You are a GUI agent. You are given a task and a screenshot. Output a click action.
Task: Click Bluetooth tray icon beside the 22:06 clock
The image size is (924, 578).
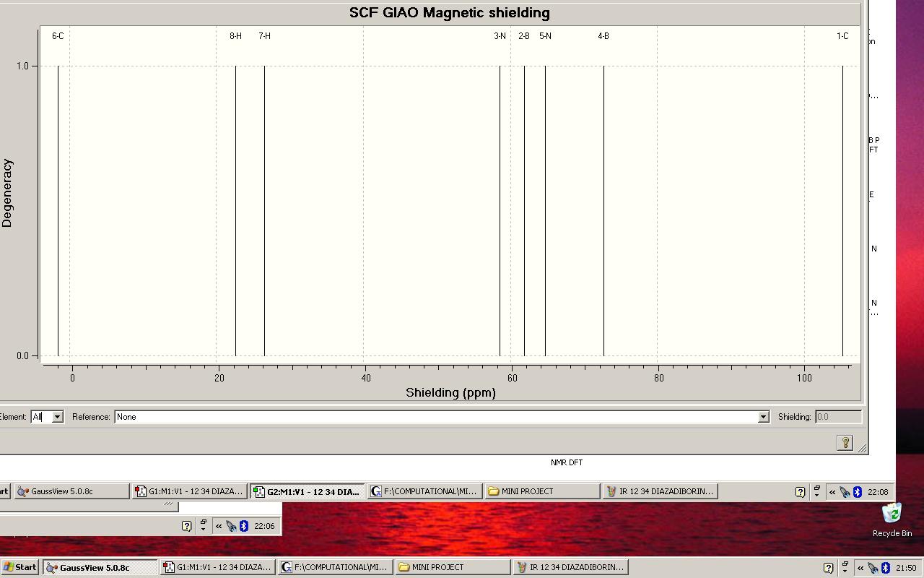pos(244,526)
